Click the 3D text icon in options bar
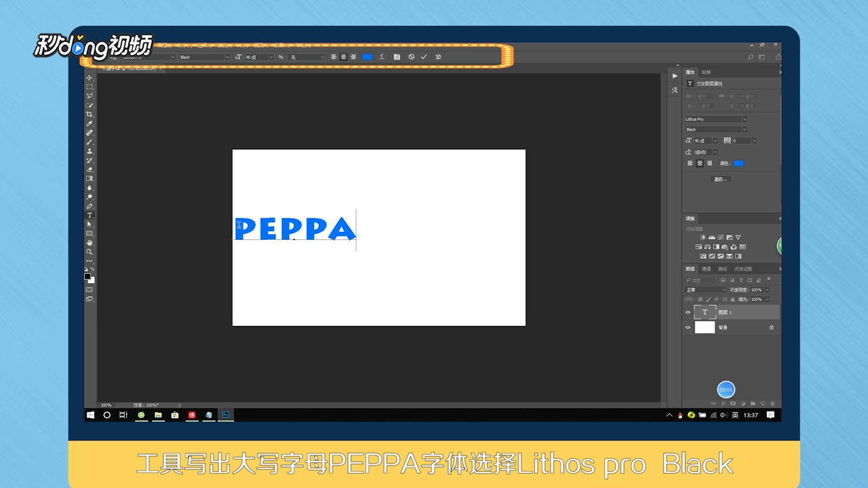Viewport: 868px width, 488px height. (x=438, y=57)
